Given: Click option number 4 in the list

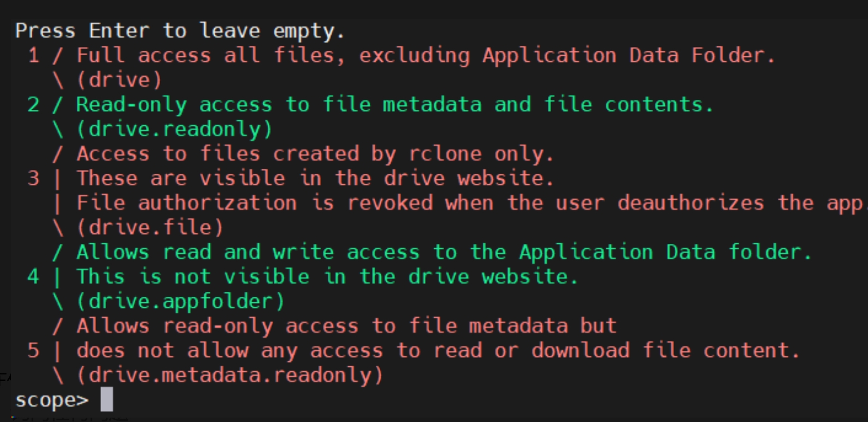Looking at the screenshot, I should click(34, 277).
